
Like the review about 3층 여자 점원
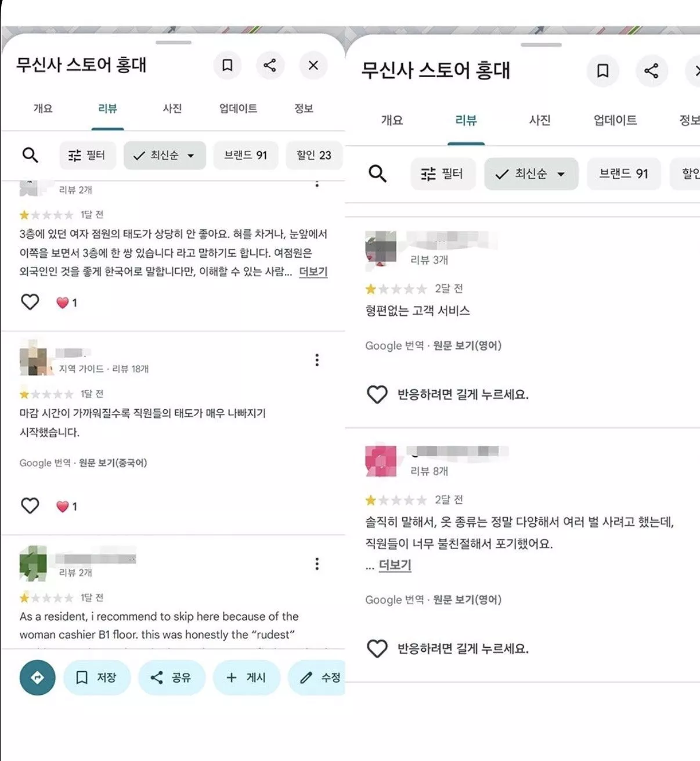click(30, 302)
